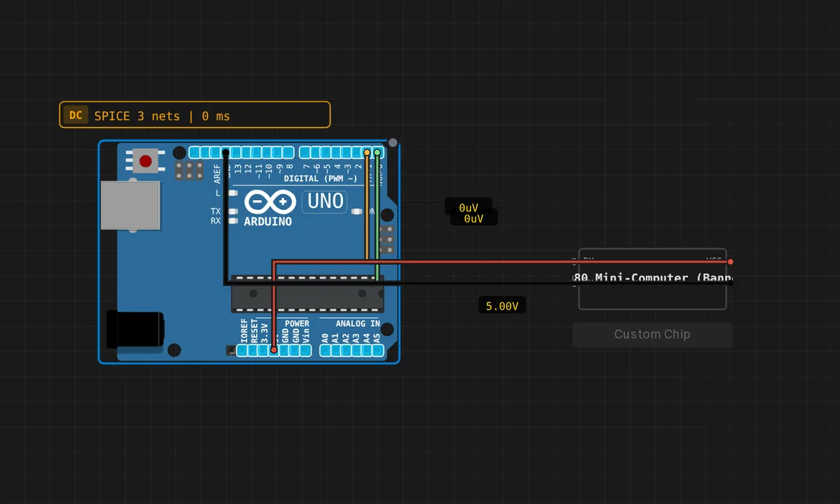Click the 5.00V voltage label
The width and height of the screenshot is (840, 504).
[502, 306]
